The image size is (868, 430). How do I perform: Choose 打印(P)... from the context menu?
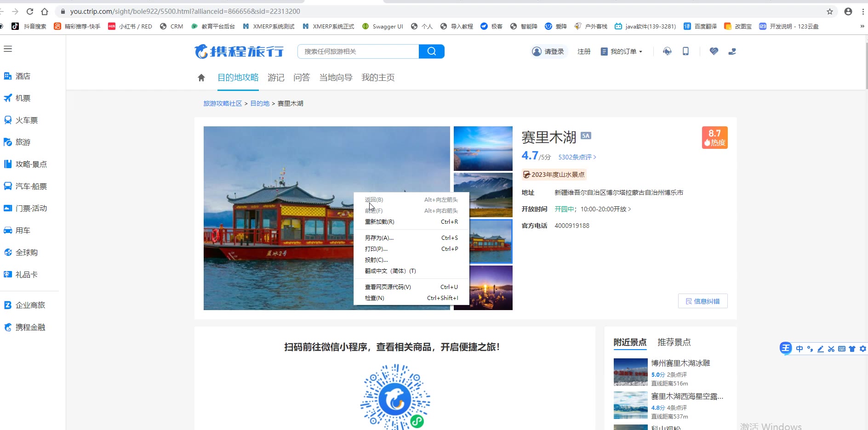click(411, 249)
